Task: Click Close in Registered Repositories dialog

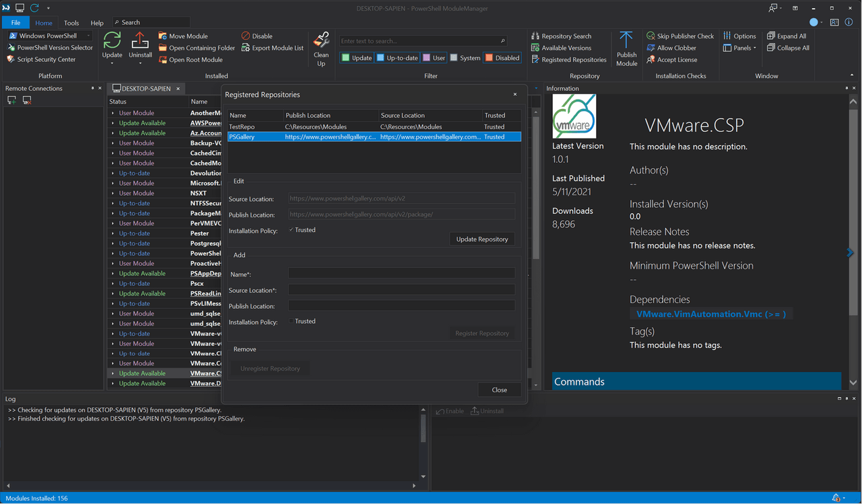Action: [499, 390]
